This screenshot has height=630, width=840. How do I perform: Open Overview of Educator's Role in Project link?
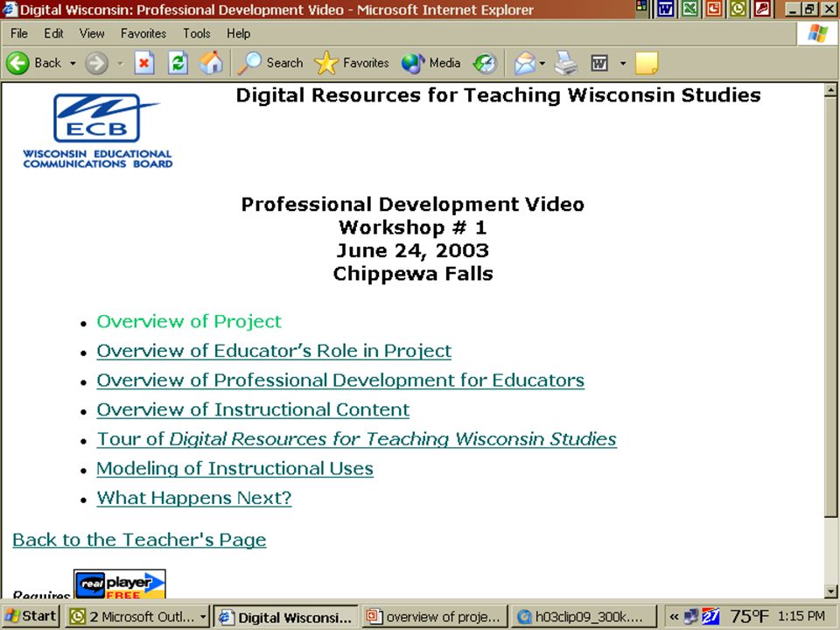[274, 351]
